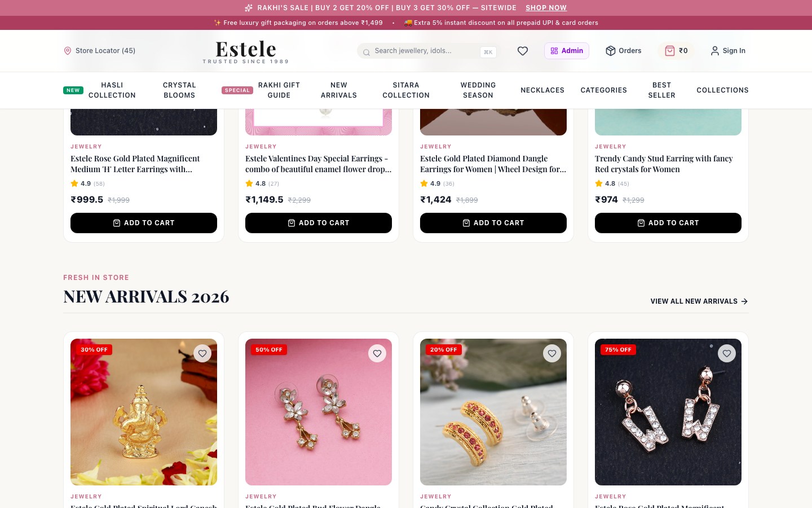
Task: Open the wishlist heart icon in header
Action: [523, 51]
